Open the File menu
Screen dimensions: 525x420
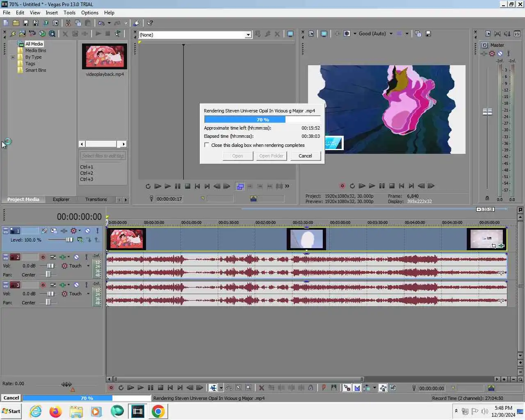pos(7,13)
